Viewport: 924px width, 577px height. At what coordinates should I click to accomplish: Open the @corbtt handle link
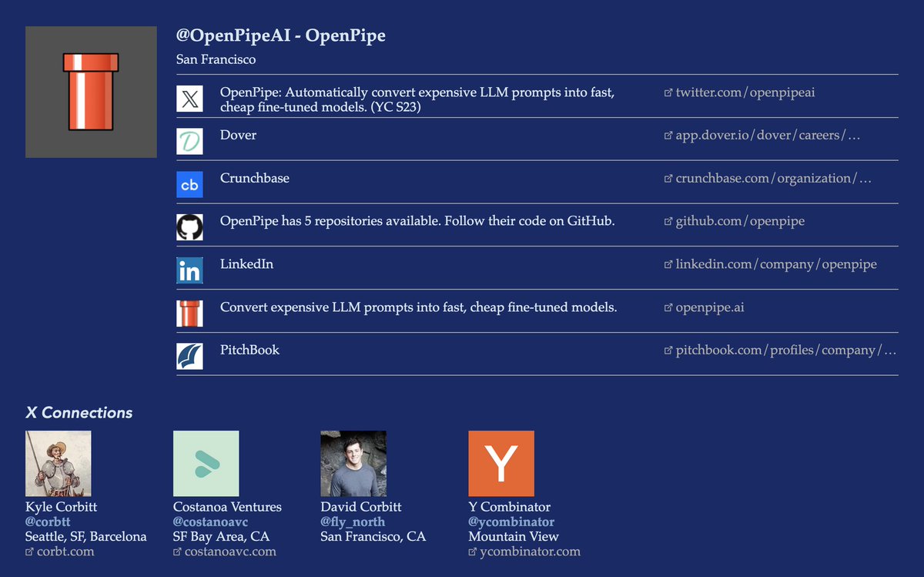point(48,522)
